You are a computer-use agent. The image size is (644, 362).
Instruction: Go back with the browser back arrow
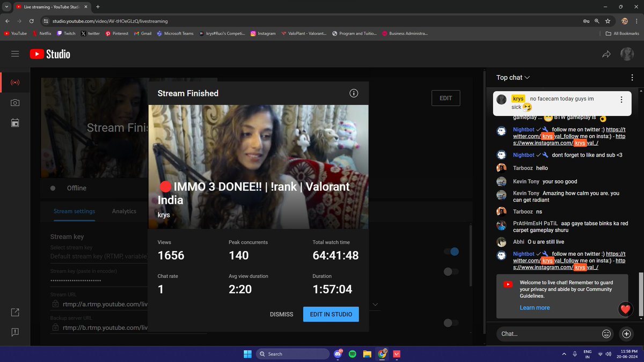(x=6, y=21)
